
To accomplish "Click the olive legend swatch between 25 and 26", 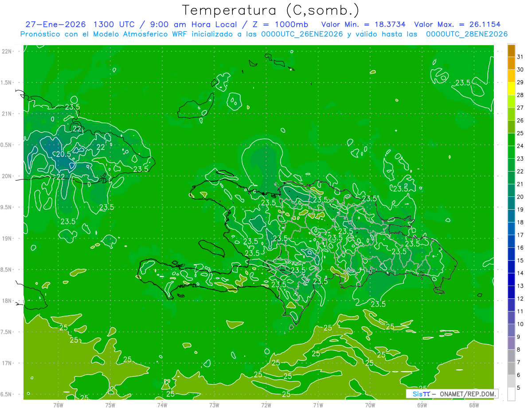I will pyautogui.click(x=511, y=127).
